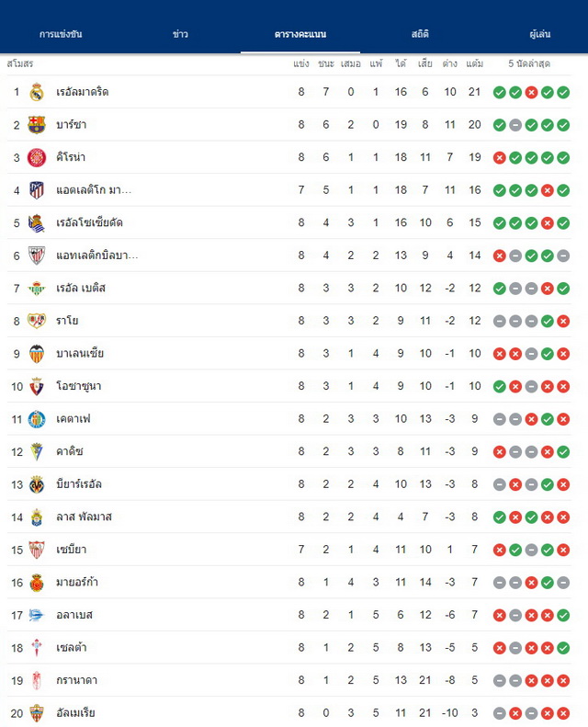
Task: Click the Getafe blue crest in row 11
Action: pos(37,419)
